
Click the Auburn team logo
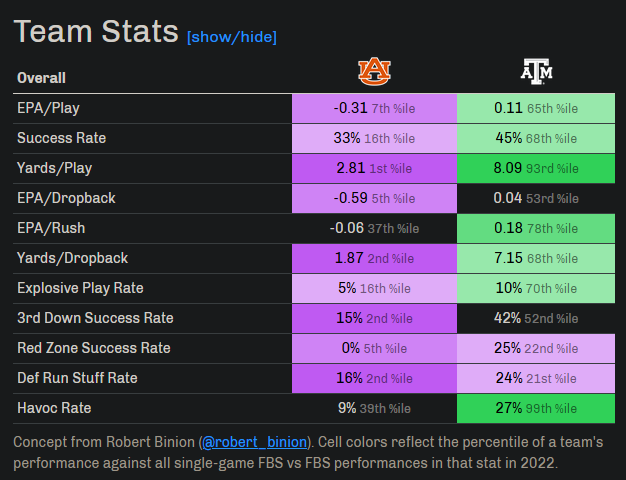(x=374, y=70)
